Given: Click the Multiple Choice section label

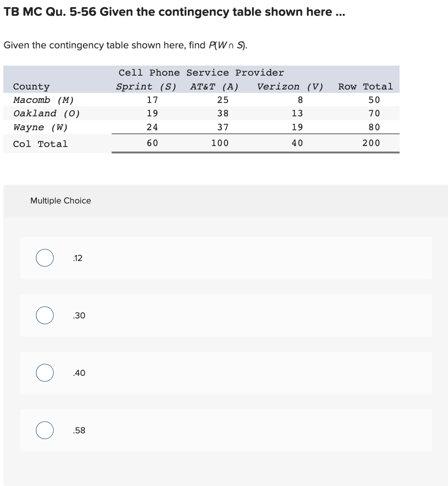Looking at the screenshot, I should click(60, 201).
